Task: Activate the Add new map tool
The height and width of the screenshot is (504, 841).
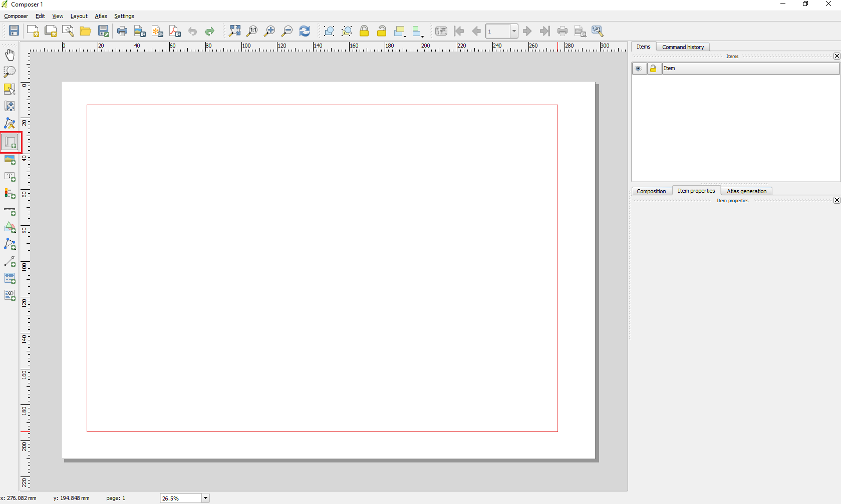Action: pyautogui.click(x=11, y=143)
